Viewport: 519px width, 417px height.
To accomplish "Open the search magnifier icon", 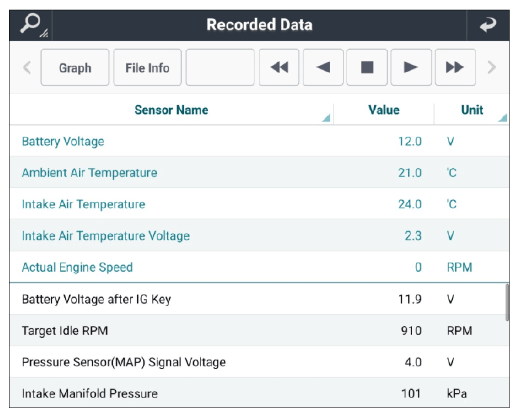I will pos(31,25).
